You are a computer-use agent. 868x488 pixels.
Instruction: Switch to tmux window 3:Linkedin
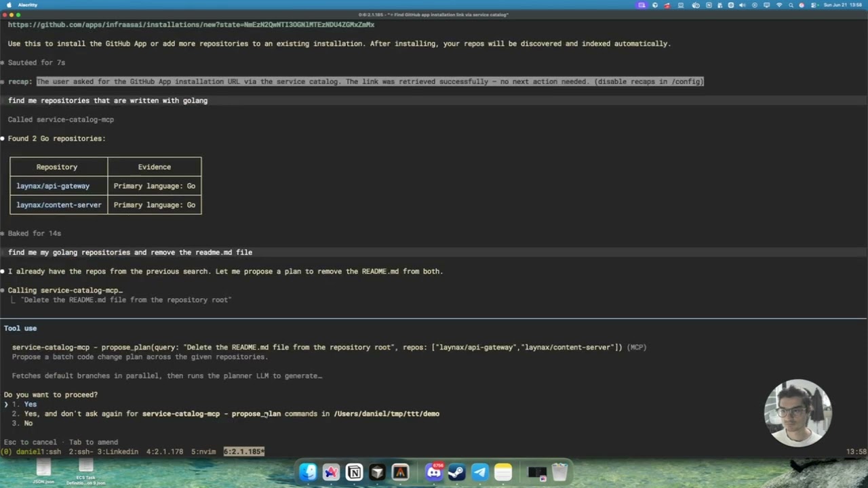[117, 451]
